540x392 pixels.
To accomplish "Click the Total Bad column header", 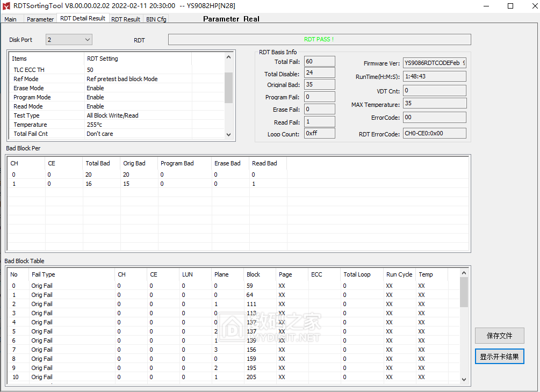I will (x=98, y=163).
